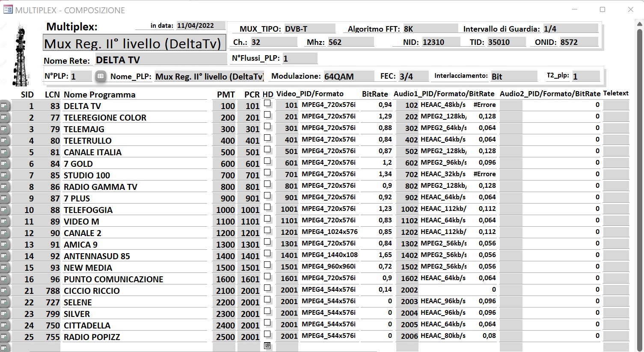Open the record icon for TELEREGIONE COLOR row
644x352 pixels.
[4, 117]
